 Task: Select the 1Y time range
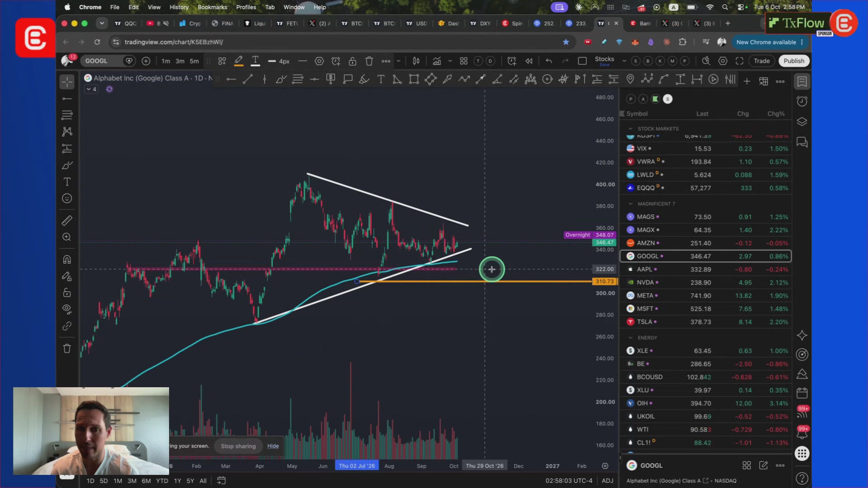point(178,481)
